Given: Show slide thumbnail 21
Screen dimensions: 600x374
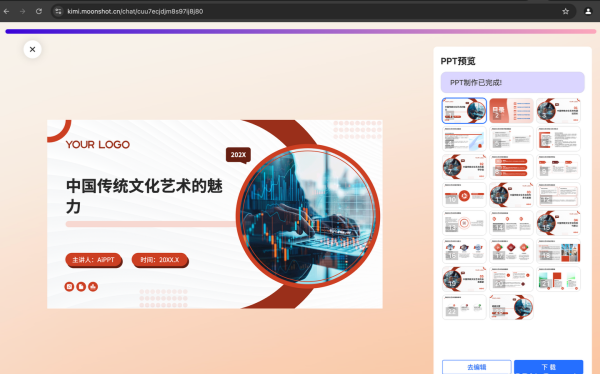Looking at the screenshot, I should (558, 279).
